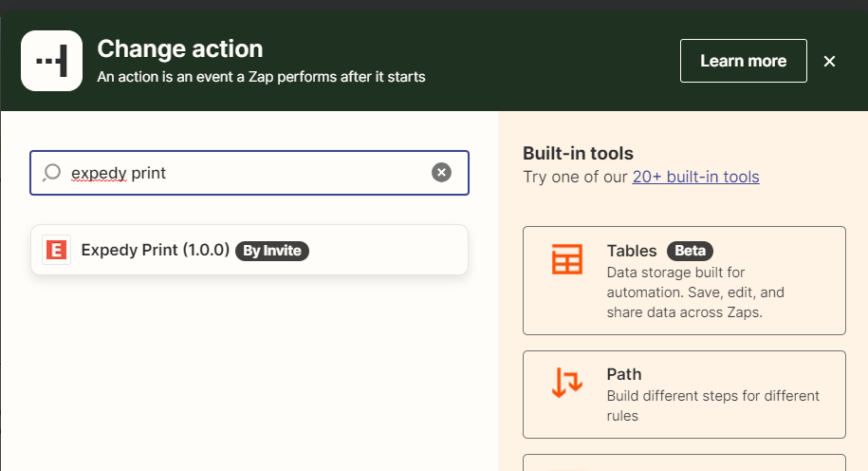
Task: Clear the search text with X icon
Action: (x=441, y=172)
